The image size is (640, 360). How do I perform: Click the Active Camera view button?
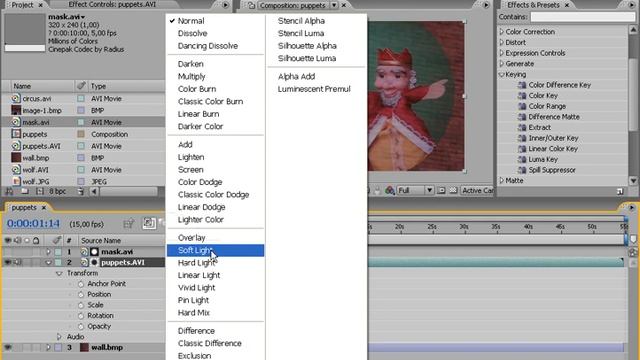click(477, 191)
